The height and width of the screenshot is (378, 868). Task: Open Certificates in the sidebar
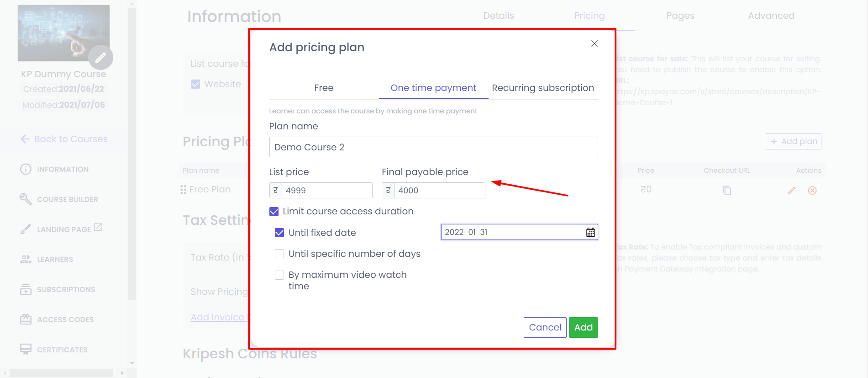(x=62, y=350)
